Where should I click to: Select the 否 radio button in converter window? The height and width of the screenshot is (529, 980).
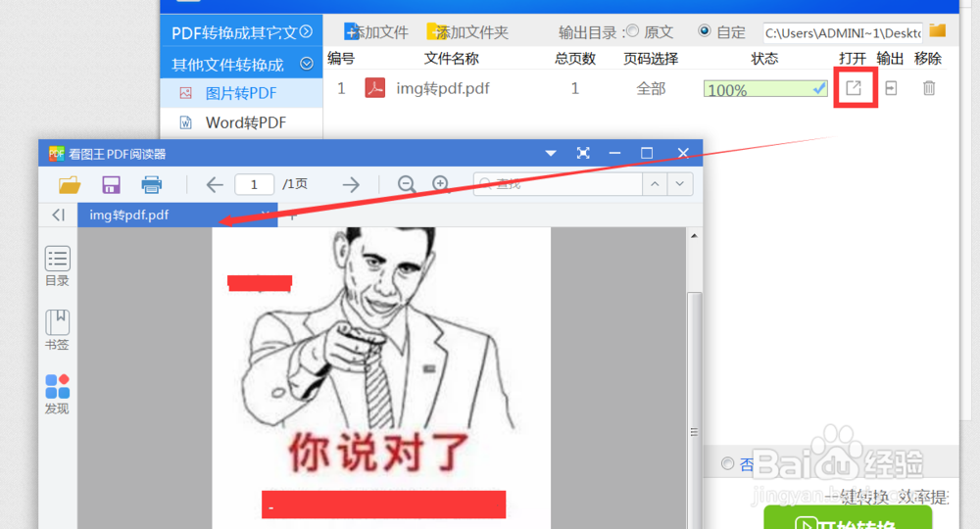point(727,463)
